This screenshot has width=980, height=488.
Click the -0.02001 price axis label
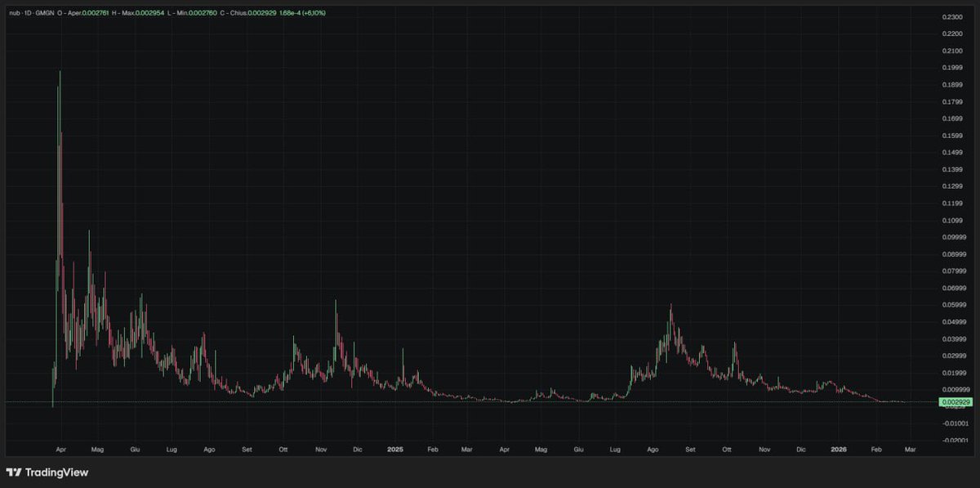[x=955, y=440]
